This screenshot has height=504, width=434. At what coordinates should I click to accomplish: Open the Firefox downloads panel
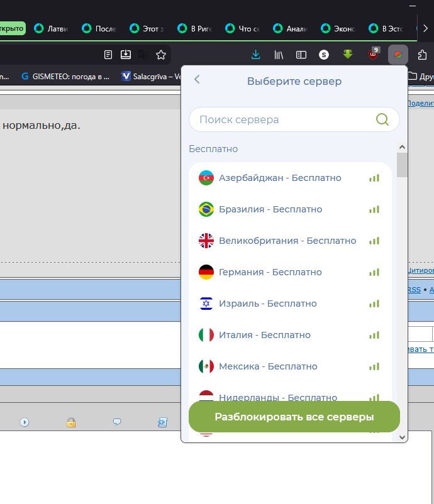point(255,55)
